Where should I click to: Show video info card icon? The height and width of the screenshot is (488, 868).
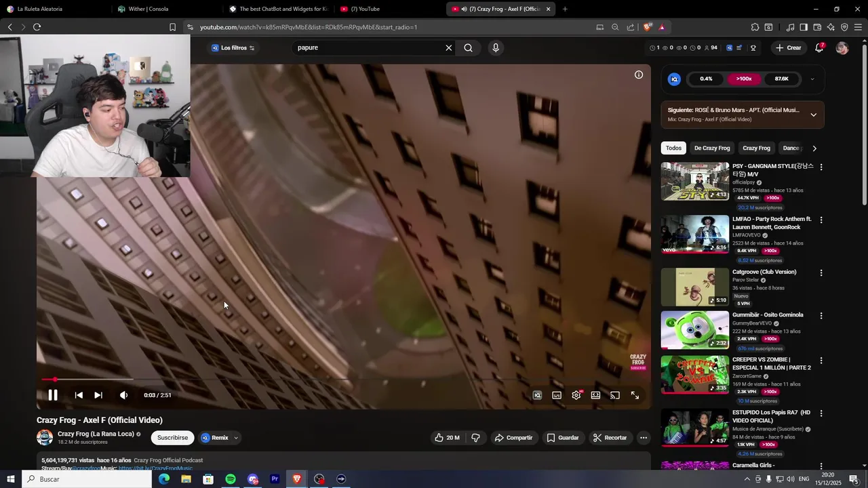[639, 75]
